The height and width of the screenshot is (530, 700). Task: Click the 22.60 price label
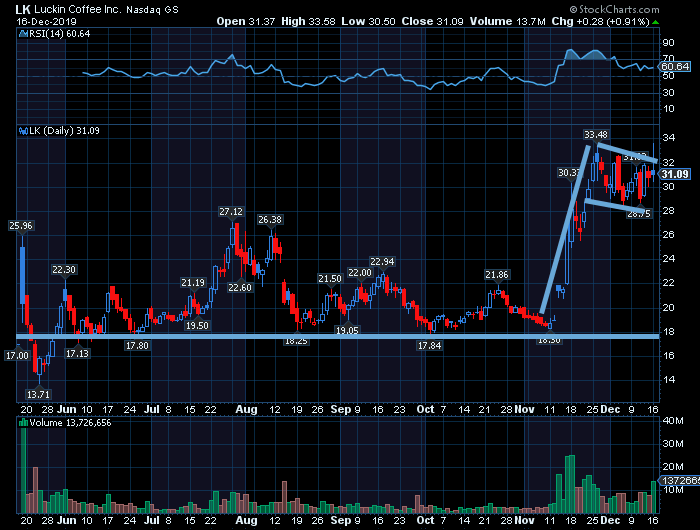240,288
